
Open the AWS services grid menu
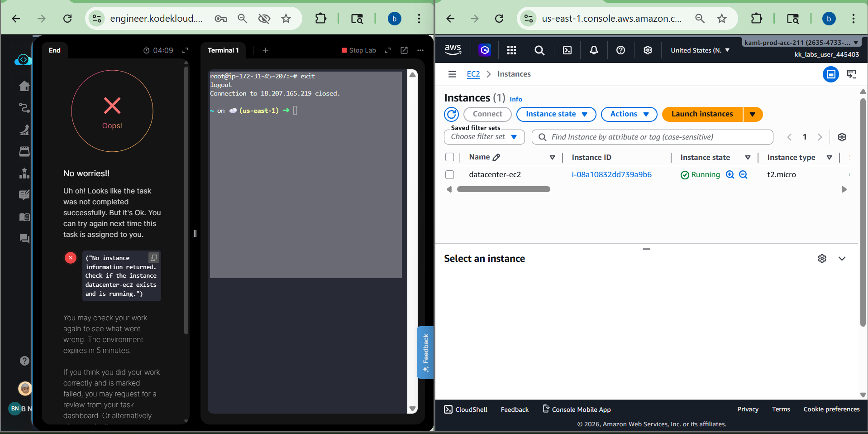(511, 50)
